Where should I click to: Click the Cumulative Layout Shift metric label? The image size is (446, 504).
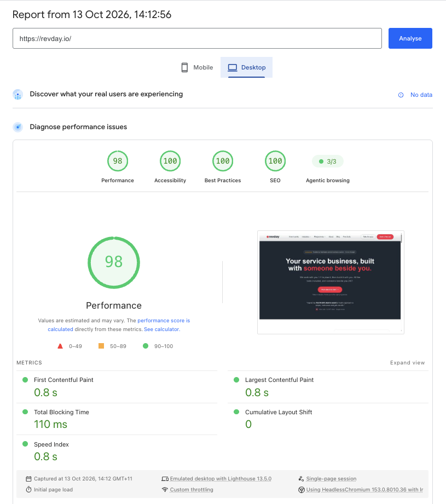pos(279,412)
